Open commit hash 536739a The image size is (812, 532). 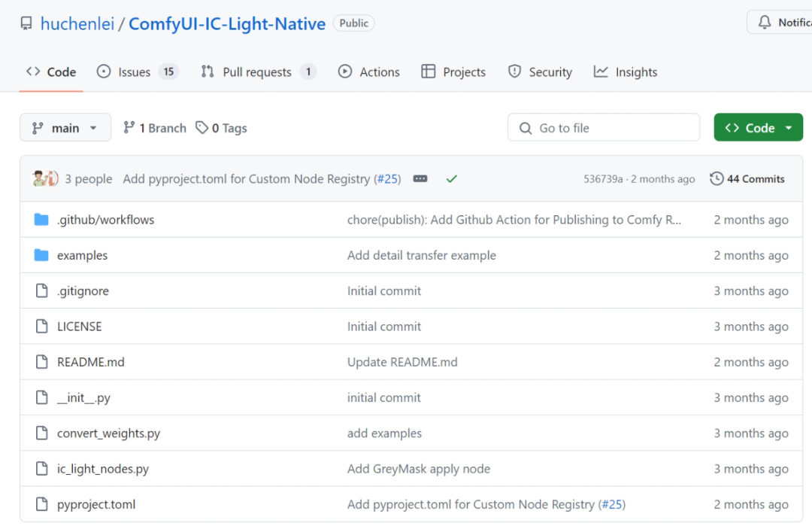pos(603,179)
